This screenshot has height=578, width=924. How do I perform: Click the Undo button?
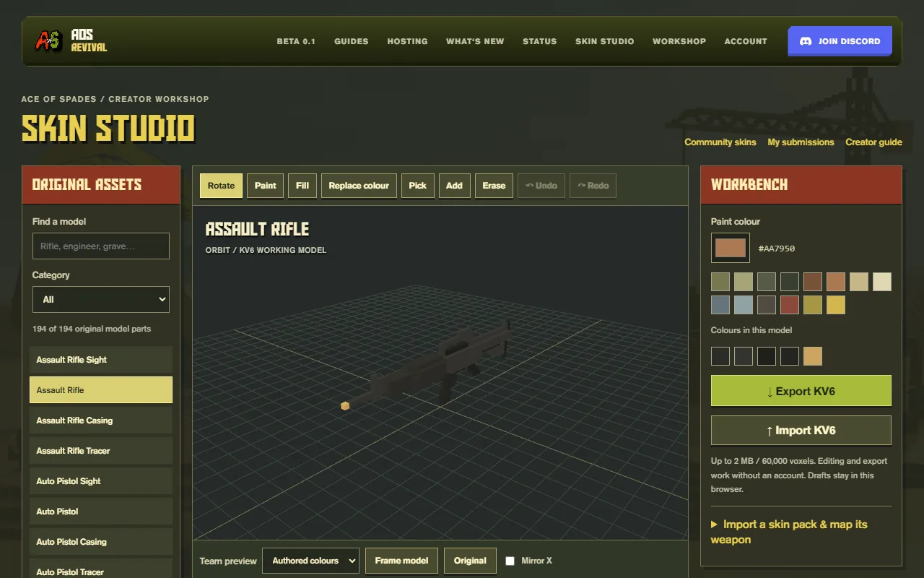click(x=541, y=186)
